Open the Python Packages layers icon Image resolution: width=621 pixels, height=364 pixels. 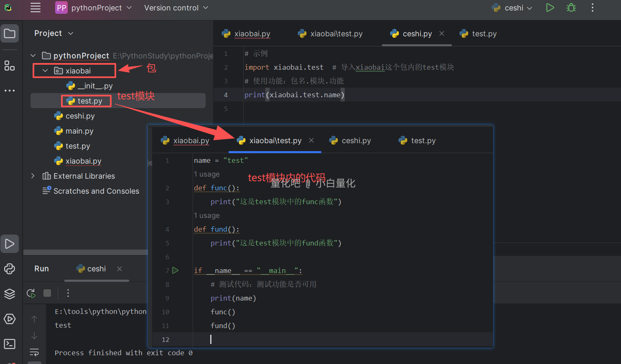[10, 294]
